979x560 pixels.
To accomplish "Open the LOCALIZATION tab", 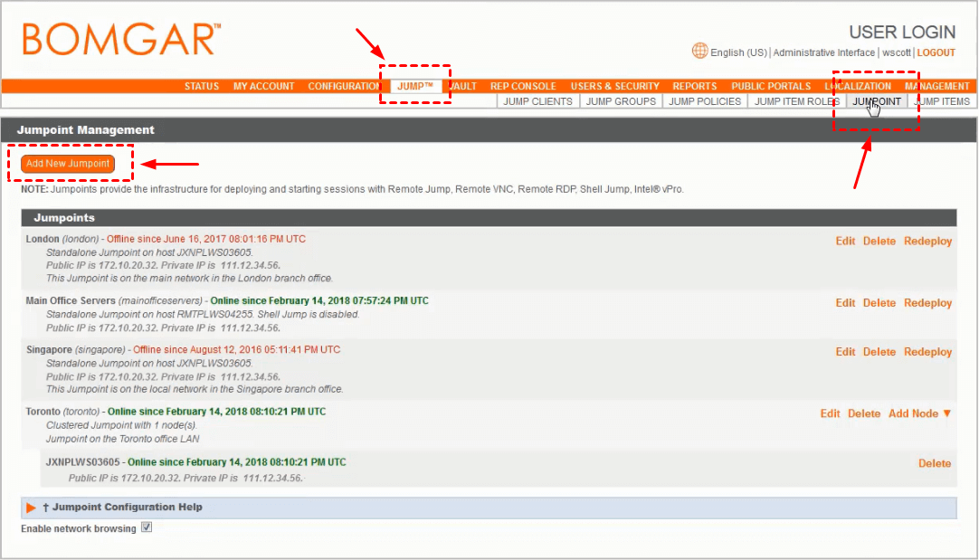I will pos(858,86).
